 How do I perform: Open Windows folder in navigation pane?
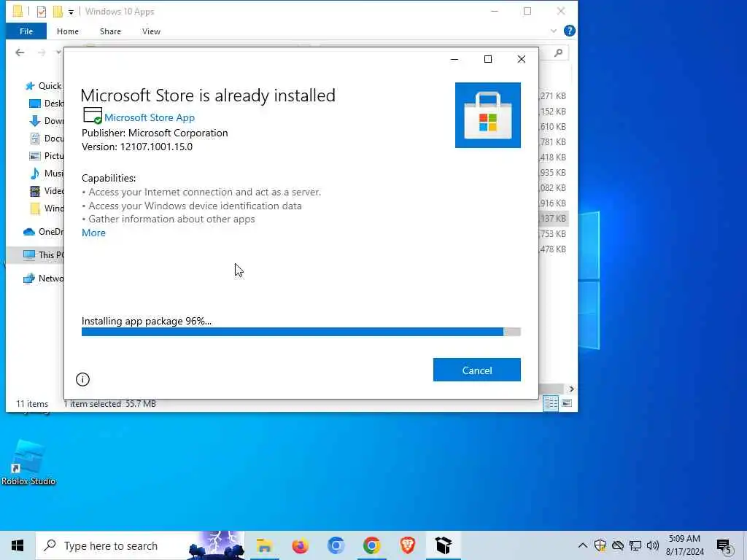(x=46, y=209)
